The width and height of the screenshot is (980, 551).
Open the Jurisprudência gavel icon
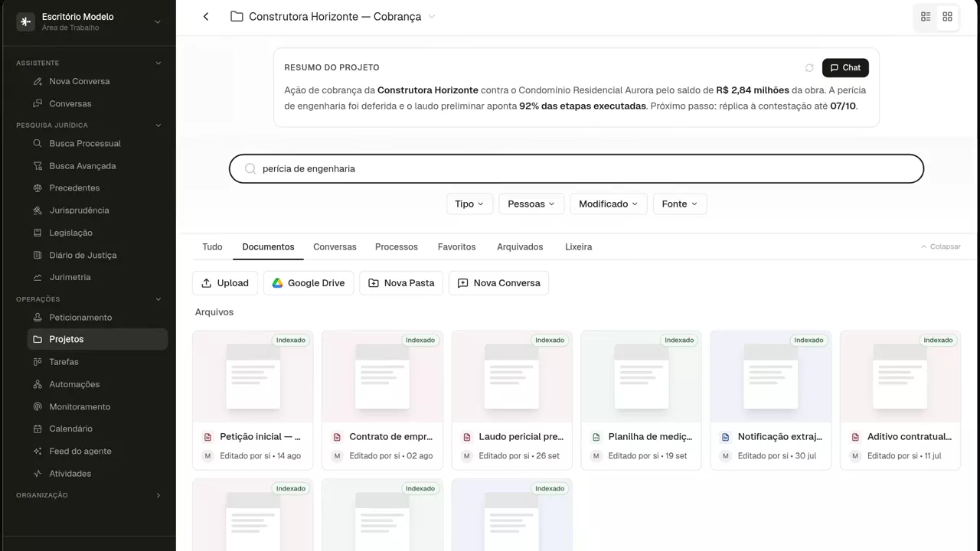click(38, 210)
